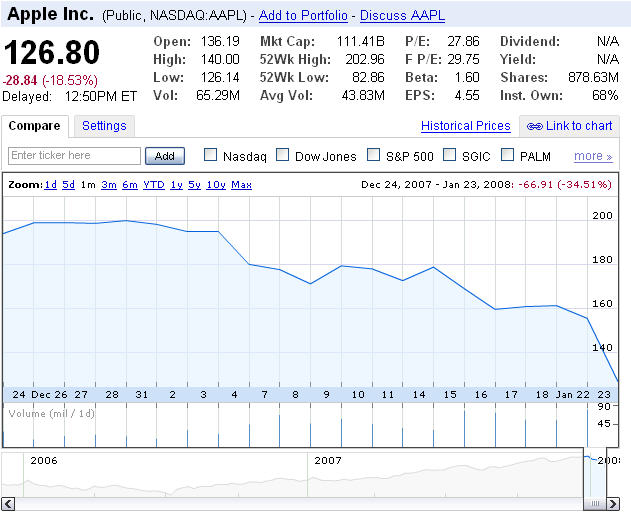Click the chain icon beside Link to chart
The height and width of the screenshot is (513, 631).
click(535, 126)
